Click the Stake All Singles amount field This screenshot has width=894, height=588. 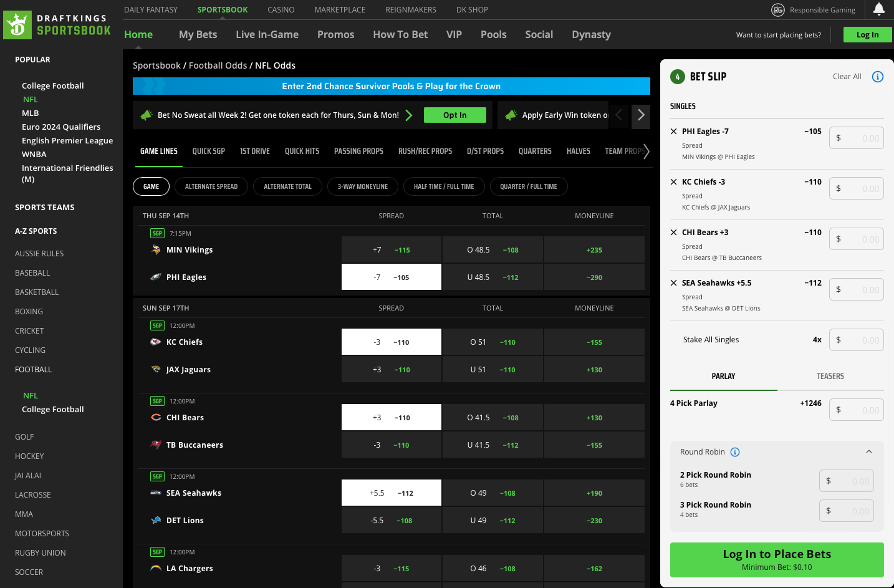[x=857, y=340]
